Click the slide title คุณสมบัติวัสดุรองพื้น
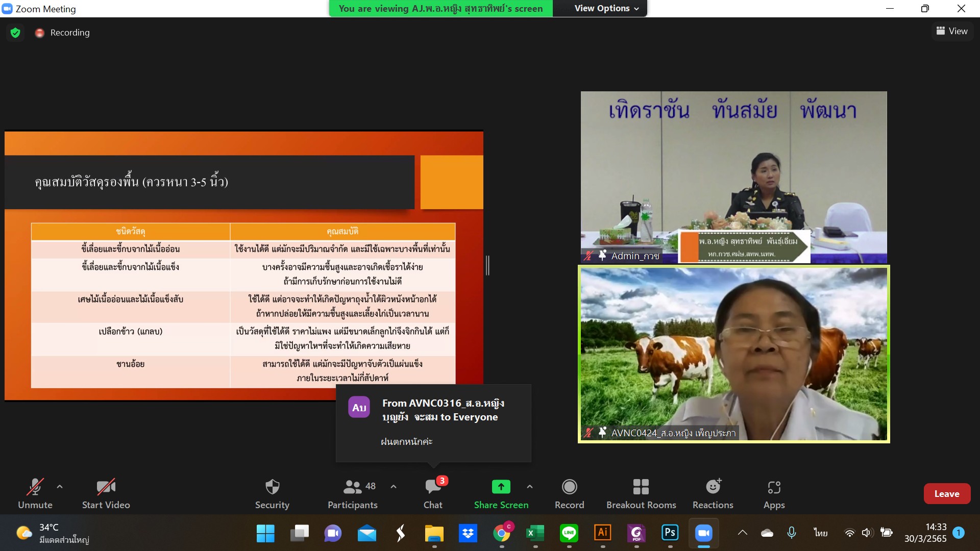Screen dimensions: 980x551 pyautogui.click(x=132, y=181)
